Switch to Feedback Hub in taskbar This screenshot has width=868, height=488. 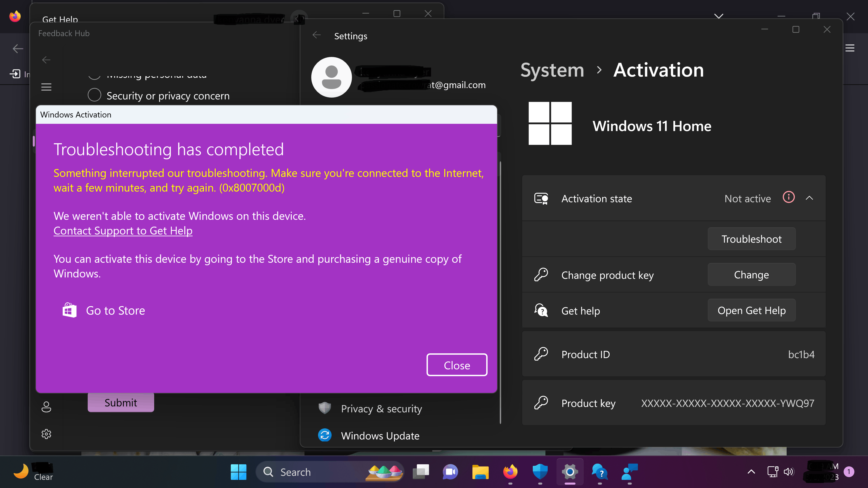630,472
